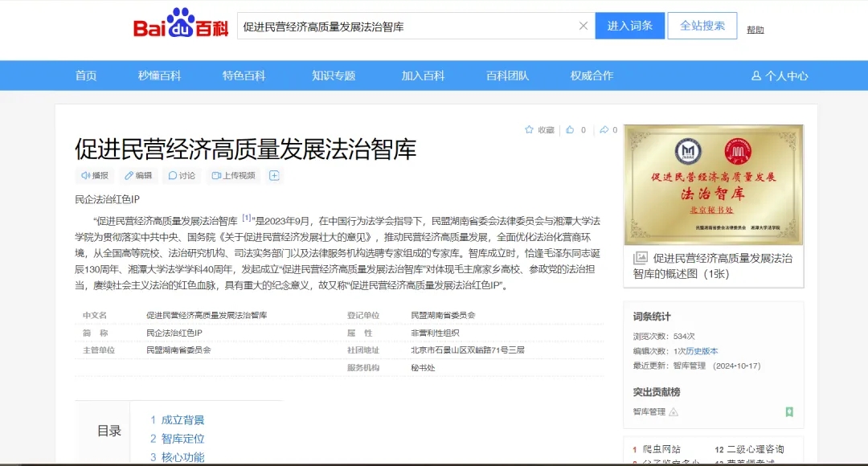Jump to 3 核心功能 section
Screen dimensions: 868x466
(177, 457)
